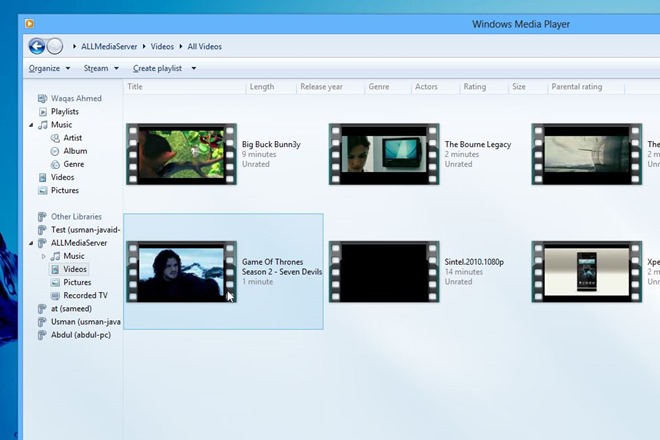Expand the Music node under ALLMediaServer
The height and width of the screenshot is (440, 660).
43,256
